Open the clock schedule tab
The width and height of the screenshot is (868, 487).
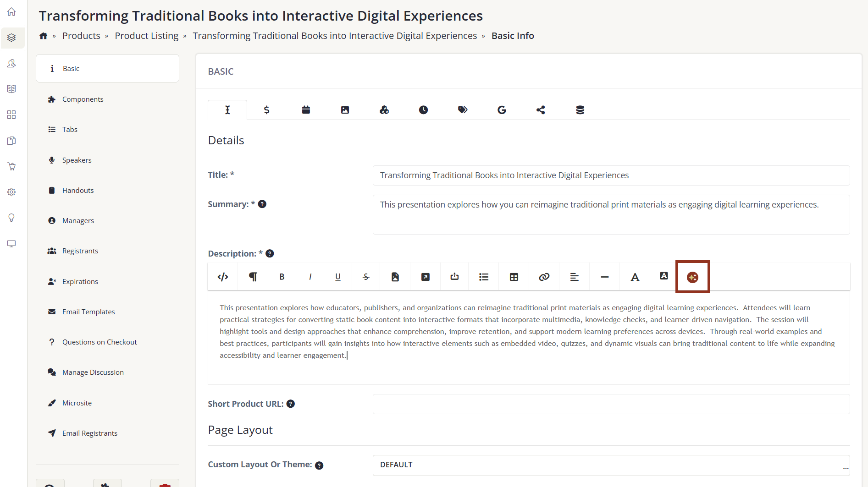coord(423,110)
